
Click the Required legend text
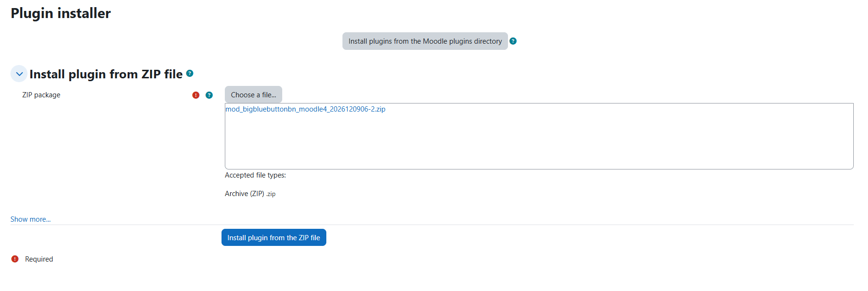[39, 259]
